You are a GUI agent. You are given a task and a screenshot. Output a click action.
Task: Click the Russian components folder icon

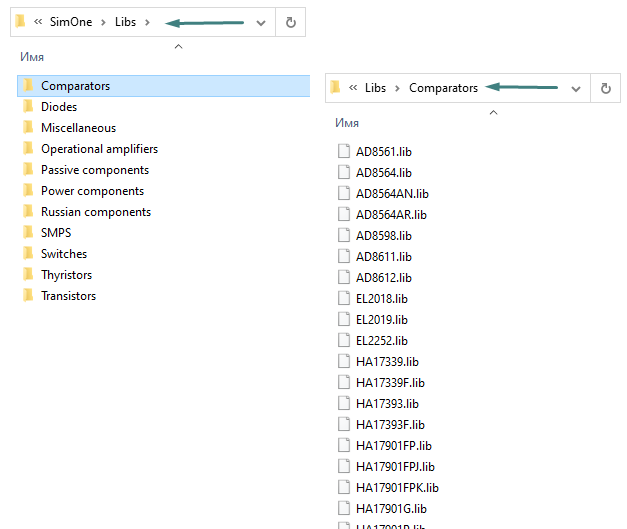pyautogui.click(x=28, y=212)
